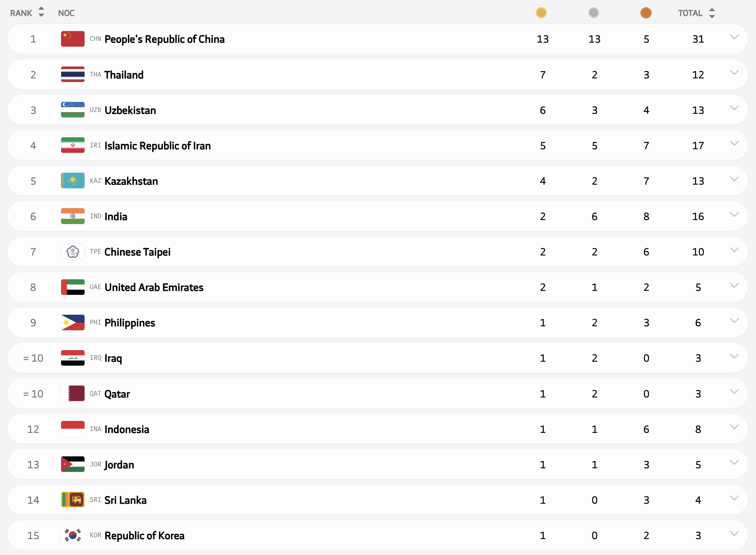Sort table by the TOTAL arrows

(712, 13)
